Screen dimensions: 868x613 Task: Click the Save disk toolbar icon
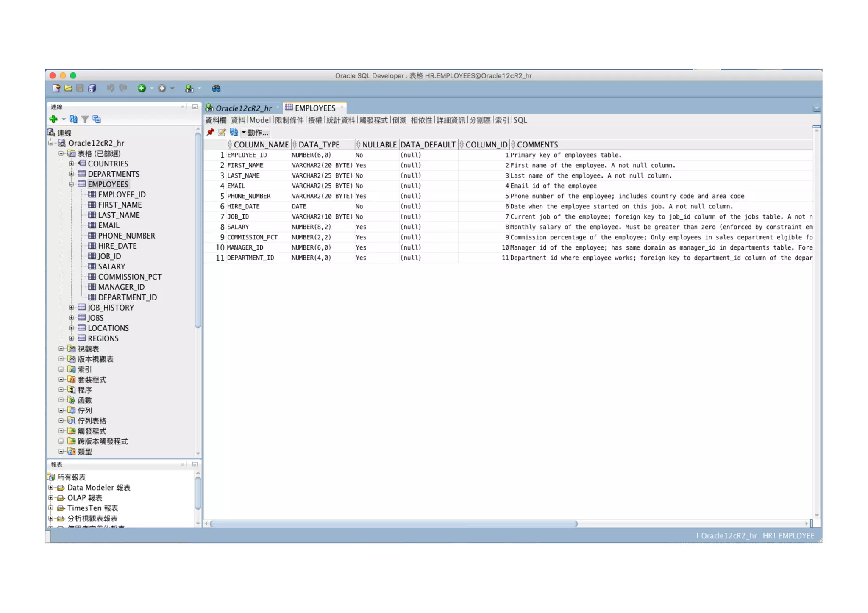pos(80,88)
